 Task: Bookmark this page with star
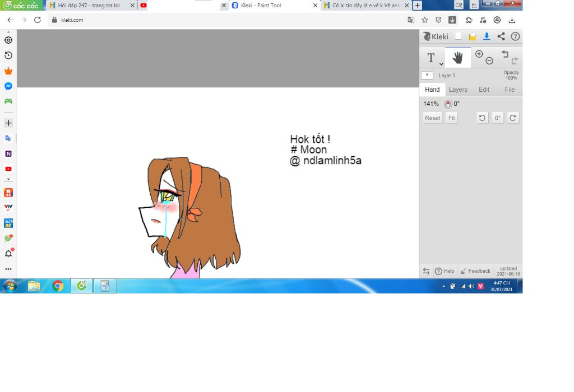click(x=425, y=20)
